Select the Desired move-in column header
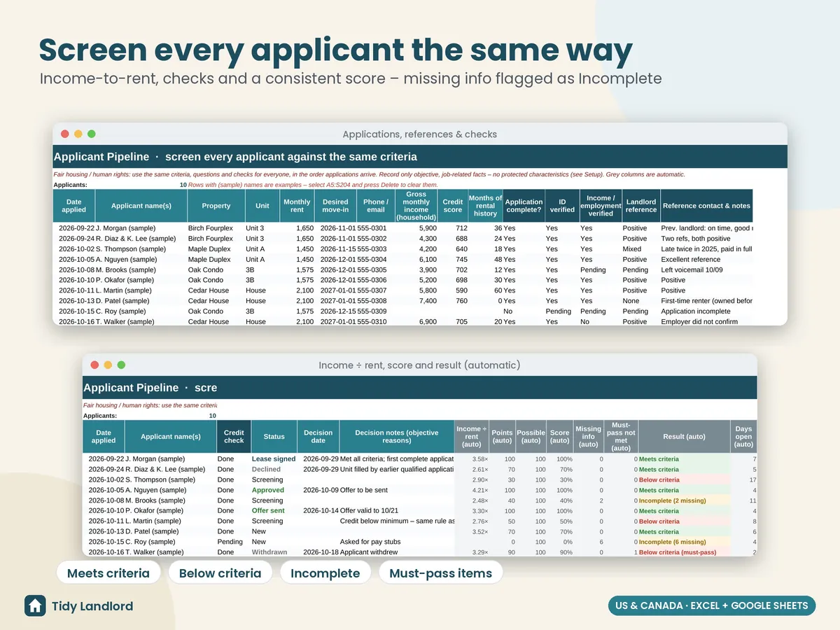The width and height of the screenshot is (840, 630). point(335,206)
